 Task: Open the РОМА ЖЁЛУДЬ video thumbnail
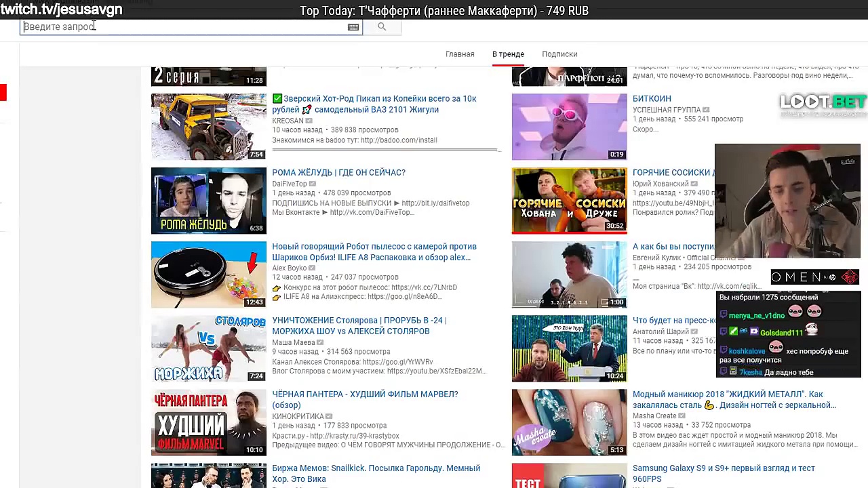pyautogui.click(x=209, y=201)
